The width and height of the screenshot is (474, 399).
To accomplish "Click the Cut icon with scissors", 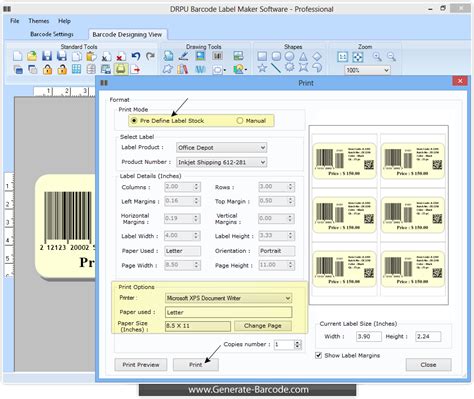I will (106, 56).
